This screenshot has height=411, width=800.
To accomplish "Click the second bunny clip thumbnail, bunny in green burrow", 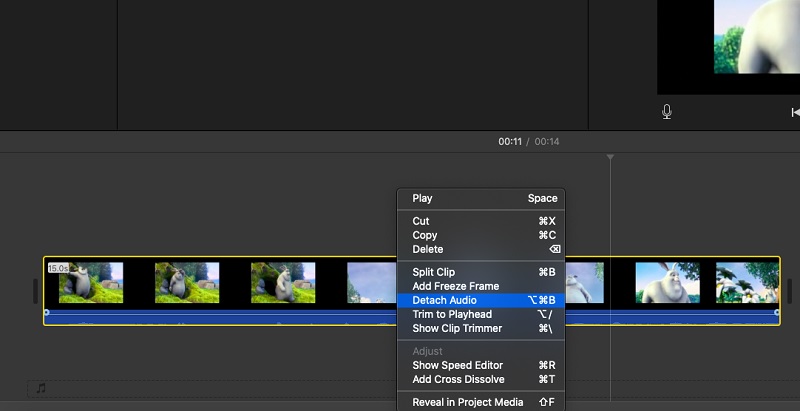I will click(187, 282).
